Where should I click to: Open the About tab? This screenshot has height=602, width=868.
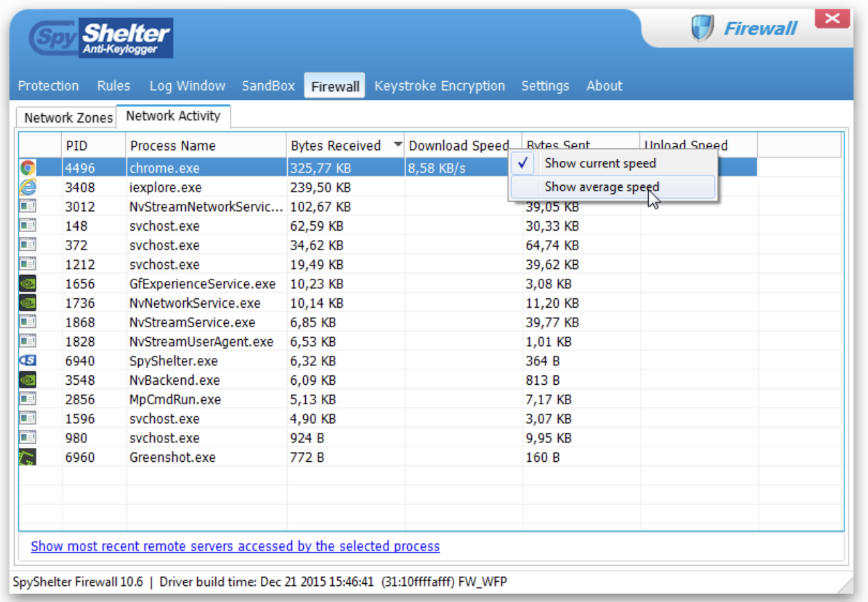(604, 86)
